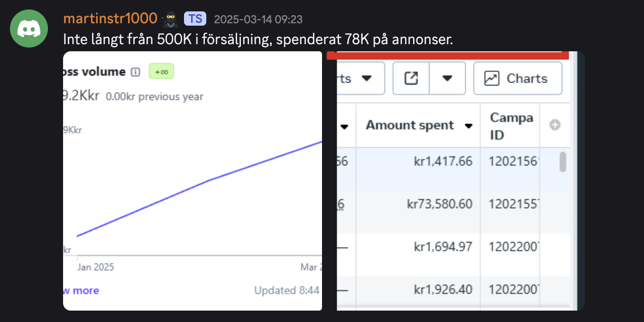The image size is (644, 322).
Task: Sort by Amount spent column arrow
Action: [x=469, y=126]
